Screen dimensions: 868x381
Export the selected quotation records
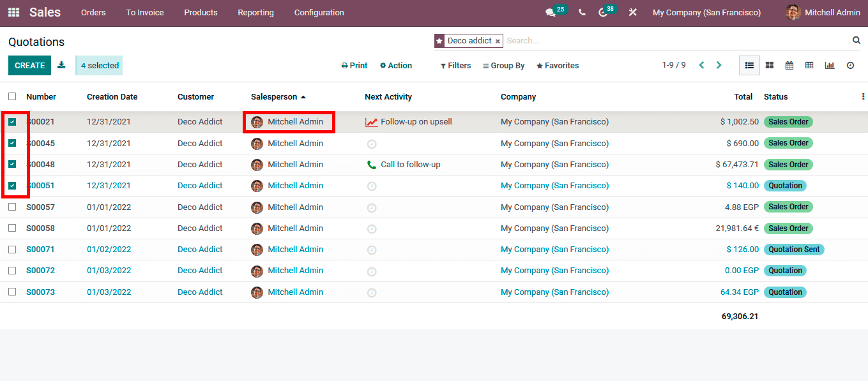(61, 64)
